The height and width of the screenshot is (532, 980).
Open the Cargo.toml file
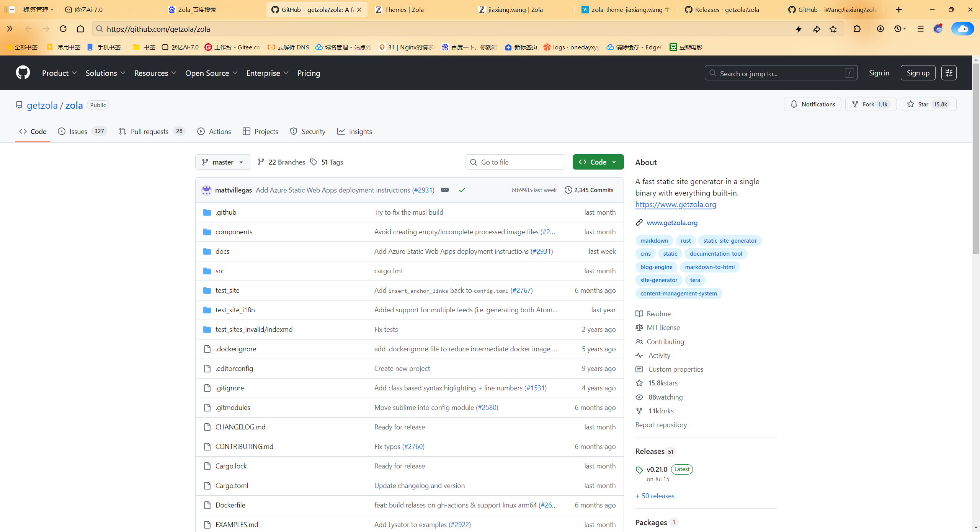pyautogui.click(x=232, y=486)
